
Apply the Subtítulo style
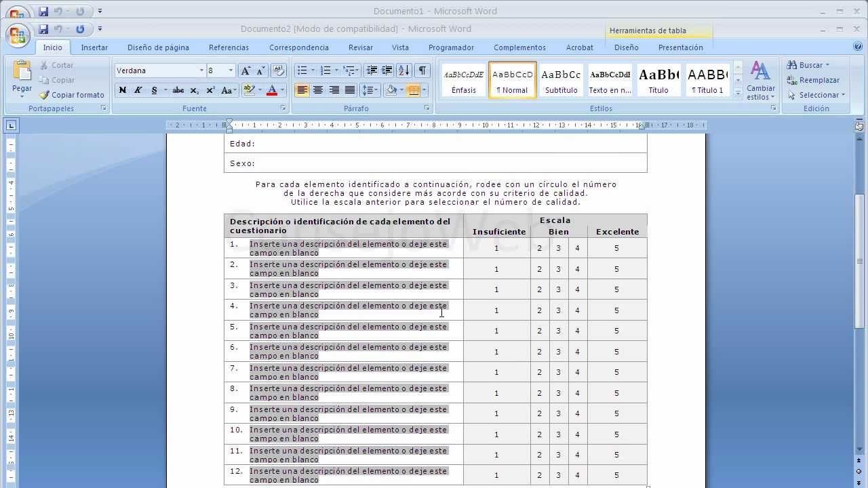[561, 80]
